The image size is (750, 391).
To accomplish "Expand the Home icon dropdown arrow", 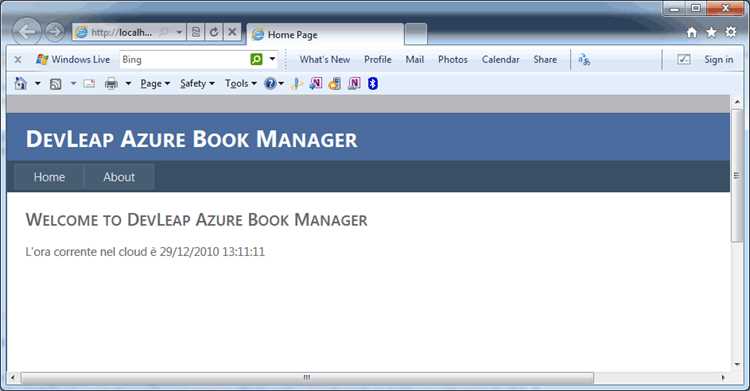I will (x=37, y=84).
